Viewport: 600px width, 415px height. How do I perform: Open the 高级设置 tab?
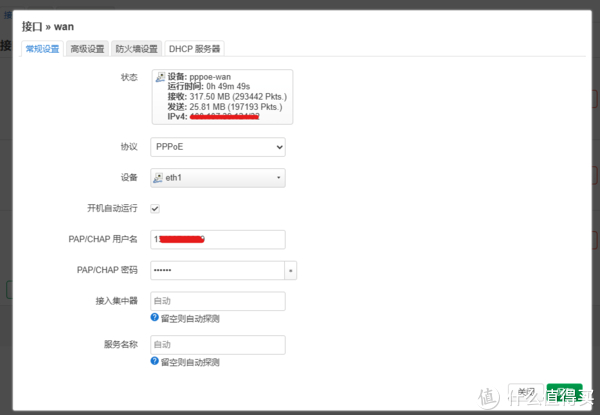(x=87, y=49)
